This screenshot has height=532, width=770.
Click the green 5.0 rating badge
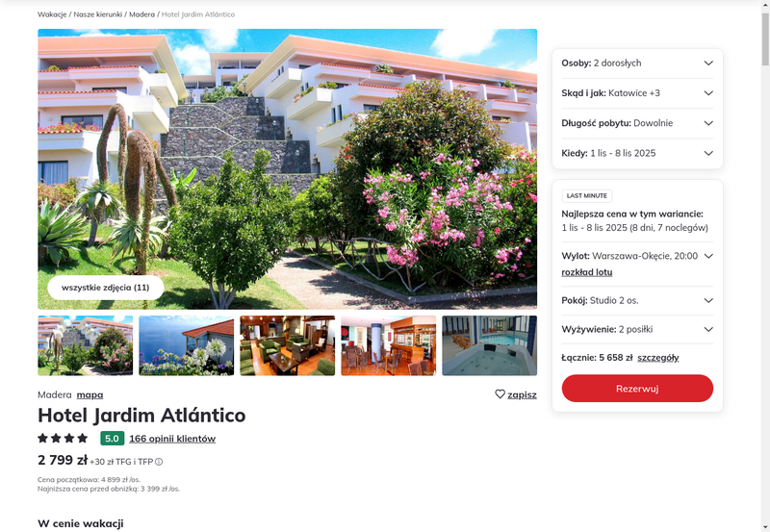[112, 439]
